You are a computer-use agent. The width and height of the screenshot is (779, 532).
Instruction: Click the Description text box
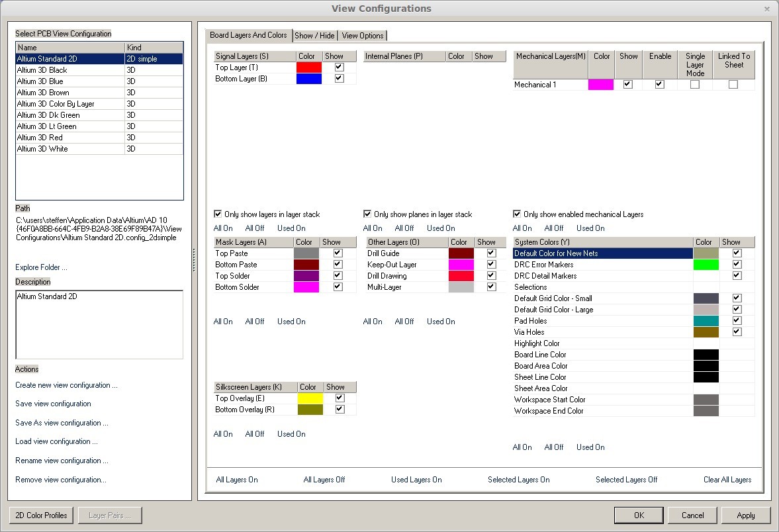pyautogui.click(x=99, y=324)
